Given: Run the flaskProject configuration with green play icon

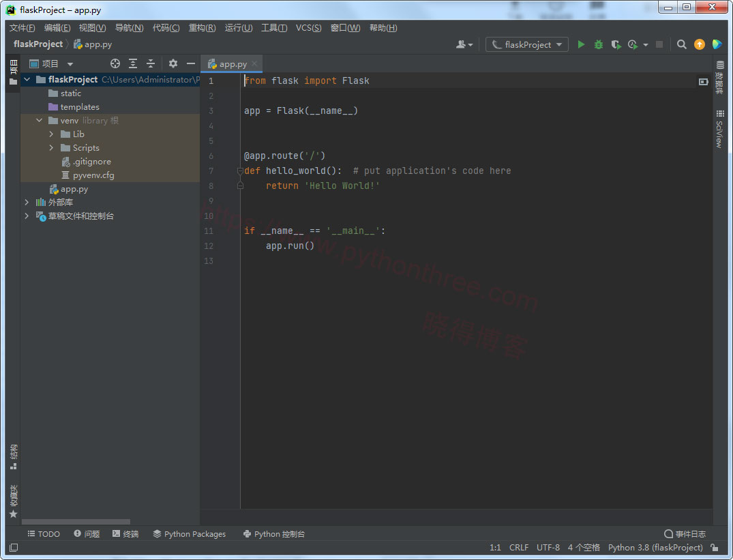Looking at the screenshot, I should [x=581, y=44].
